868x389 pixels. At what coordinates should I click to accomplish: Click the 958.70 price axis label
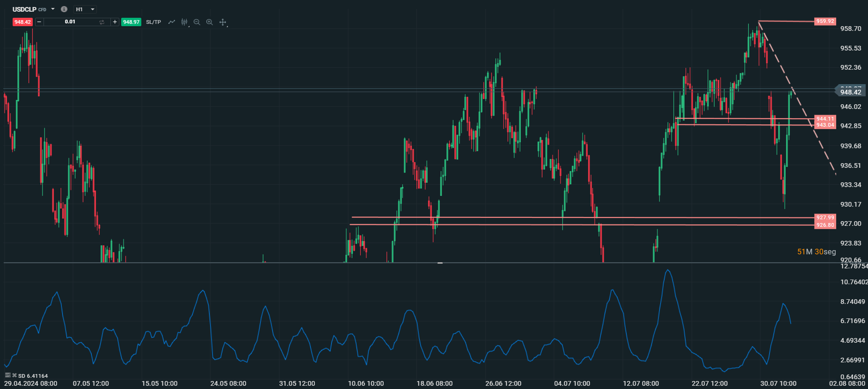(x=851, y=29)
